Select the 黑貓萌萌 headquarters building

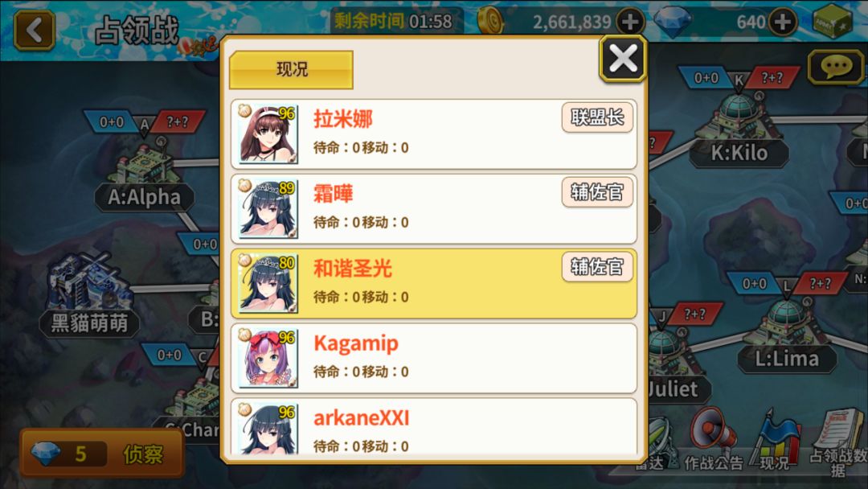[90, 296]
